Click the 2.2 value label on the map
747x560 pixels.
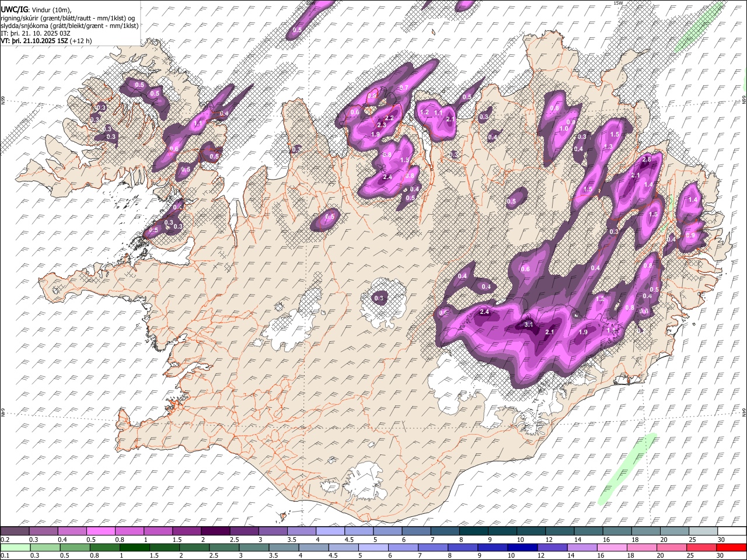[390, 118]
